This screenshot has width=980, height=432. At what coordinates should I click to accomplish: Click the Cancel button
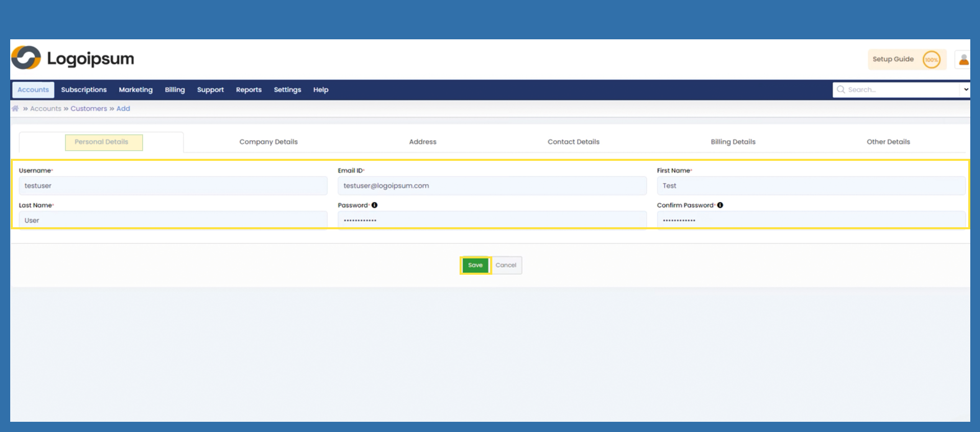click(x=506, y=265)
